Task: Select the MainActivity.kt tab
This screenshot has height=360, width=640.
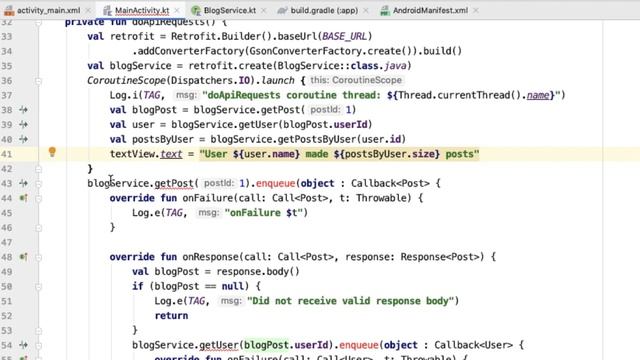Action: (142, 11)
